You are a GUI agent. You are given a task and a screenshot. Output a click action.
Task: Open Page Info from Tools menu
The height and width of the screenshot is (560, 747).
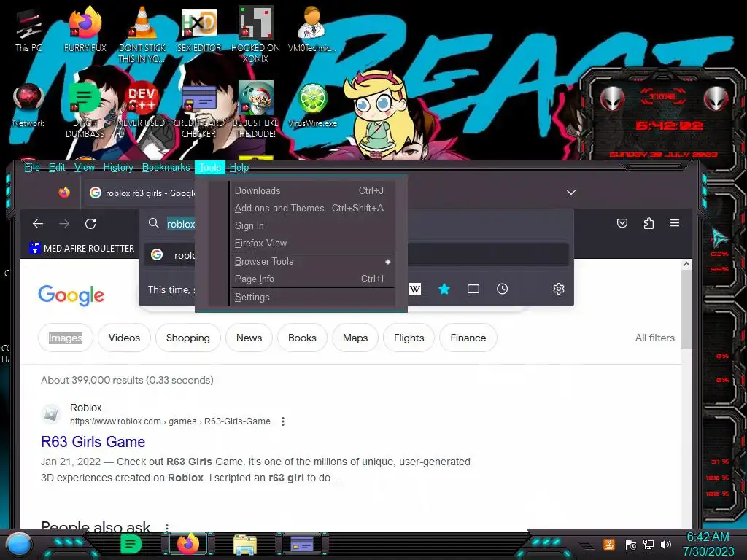(x=312, y=279)
